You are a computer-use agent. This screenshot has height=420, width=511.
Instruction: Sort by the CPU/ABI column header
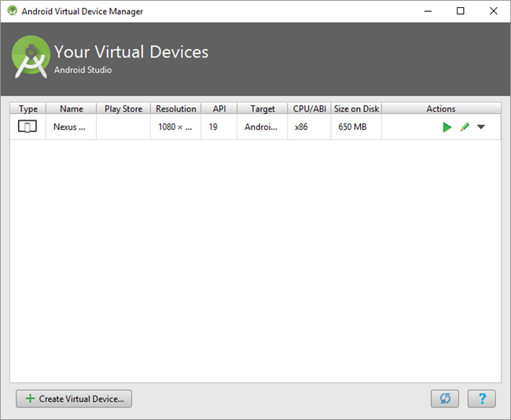pyautogui.click(x=310, y=109)
